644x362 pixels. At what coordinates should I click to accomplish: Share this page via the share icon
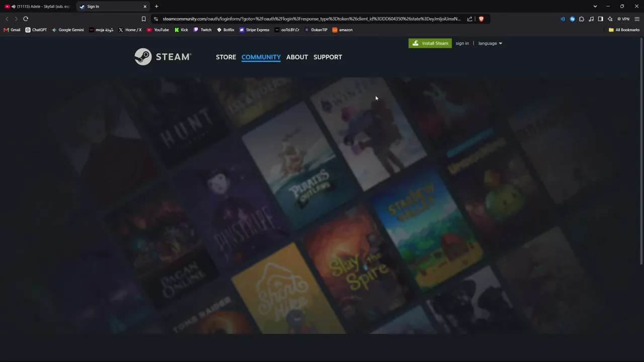pos(469,19)
